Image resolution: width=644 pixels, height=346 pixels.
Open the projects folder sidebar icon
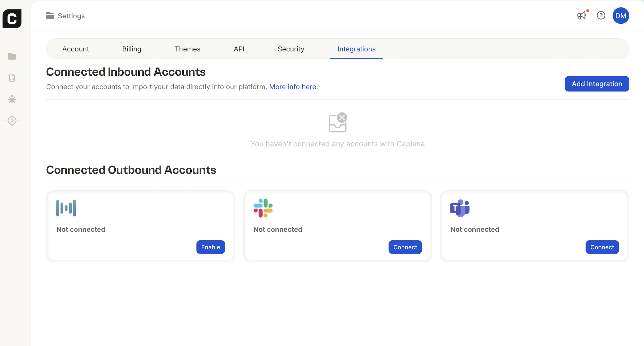pyautogui.click(x=12, y=56)
